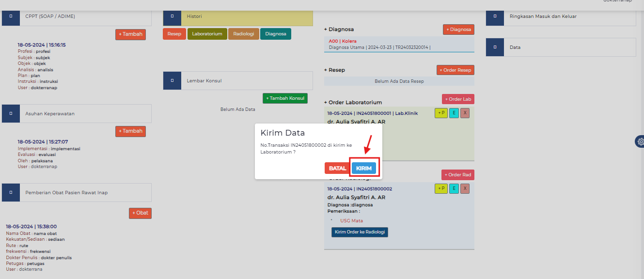
Task: Select the Radiologi history tab
Action: coord(243,34)
